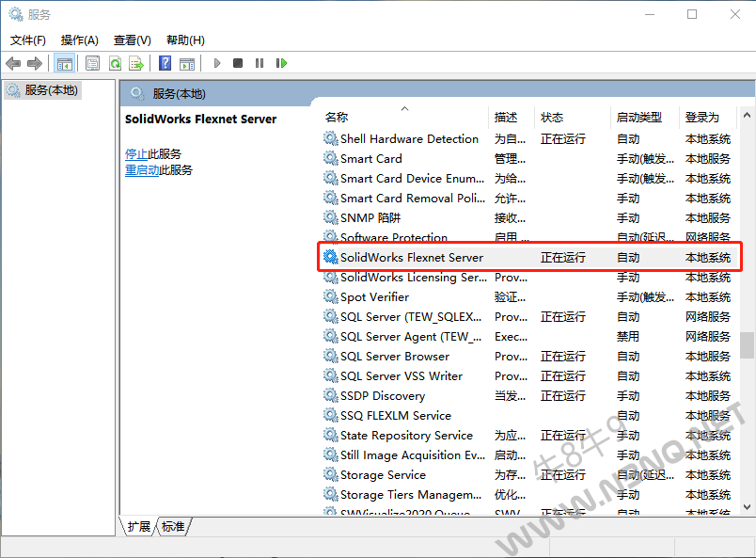Click the Back arrow toolbar icon

[x=13, y=63]
